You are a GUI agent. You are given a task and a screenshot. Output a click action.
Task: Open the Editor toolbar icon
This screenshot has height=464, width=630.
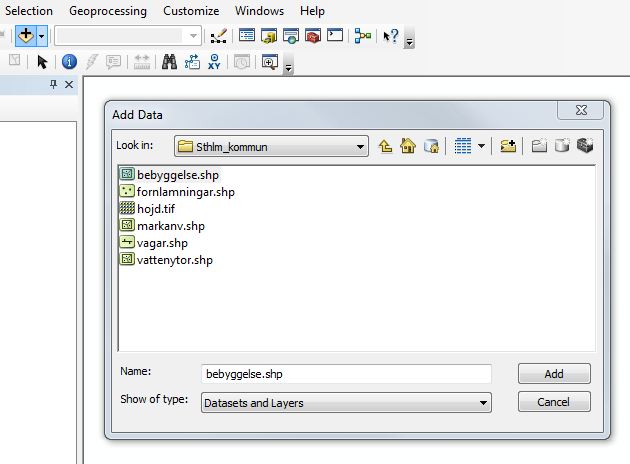pyautogui.click(x=219, y=36)
